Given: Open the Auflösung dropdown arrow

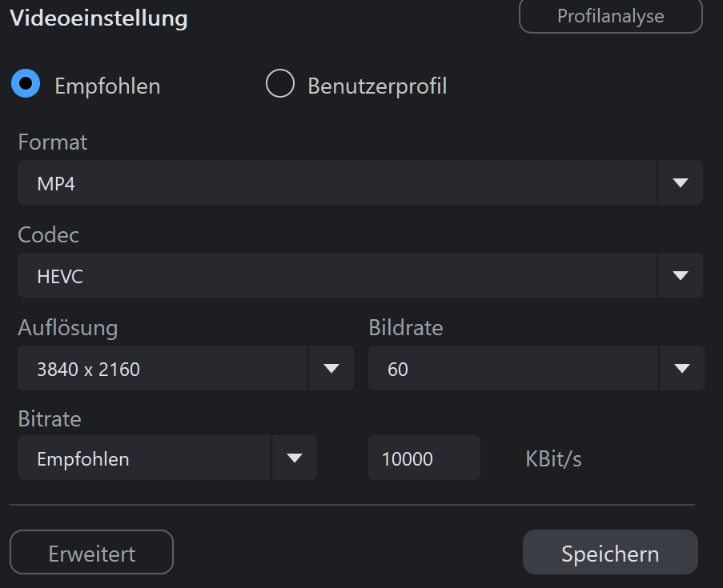Looking at the screenshot, I should (331, 369).
